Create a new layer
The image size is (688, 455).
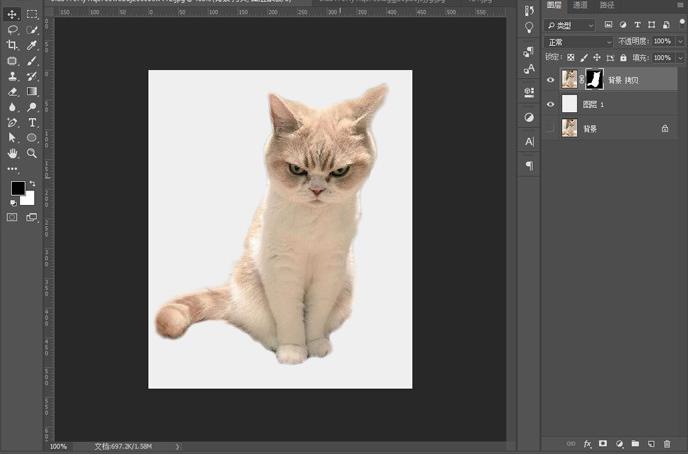651,444
